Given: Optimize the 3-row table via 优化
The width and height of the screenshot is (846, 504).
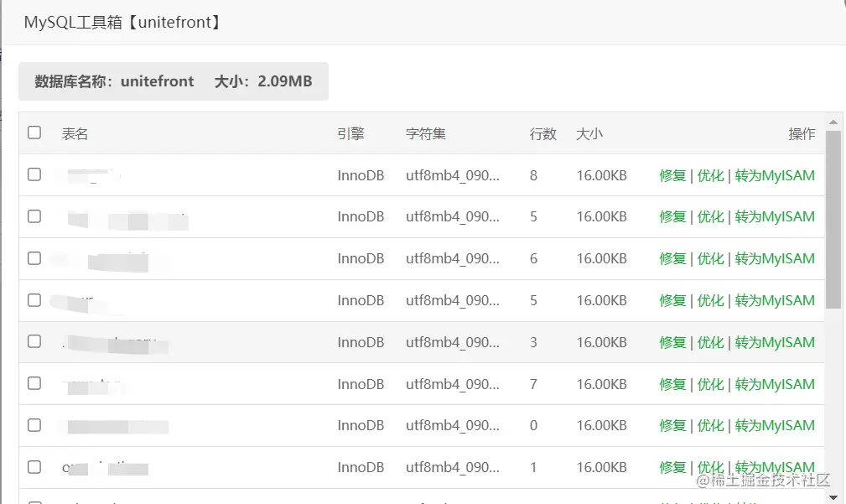Looking at the screenshot, I should coord(710,342).
